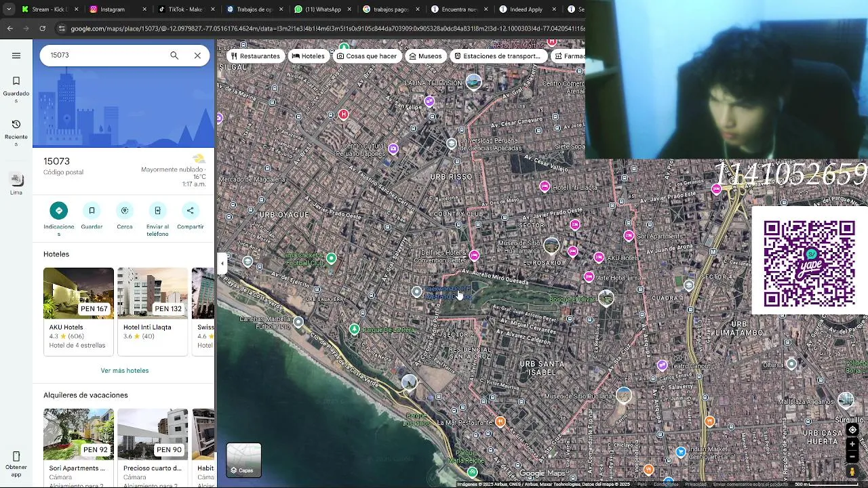
Task: Click the AKU Hotels map pin
Action: pyautogui.click(x=599, y=258)
